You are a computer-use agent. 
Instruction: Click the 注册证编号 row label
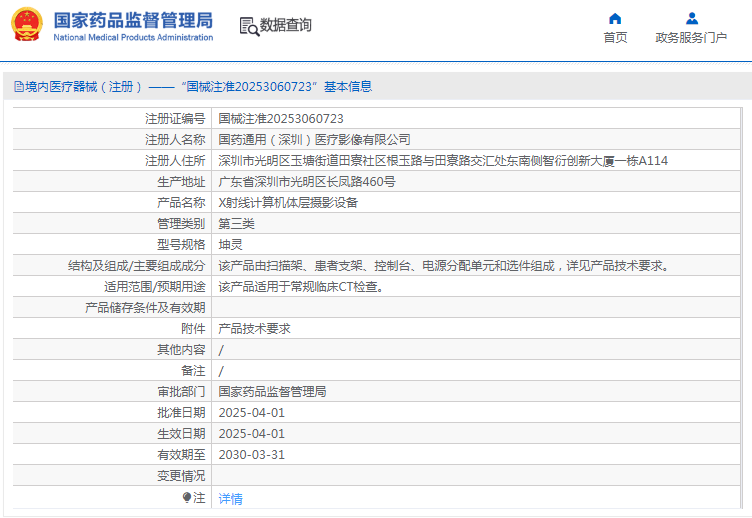[x=175, y=118]
